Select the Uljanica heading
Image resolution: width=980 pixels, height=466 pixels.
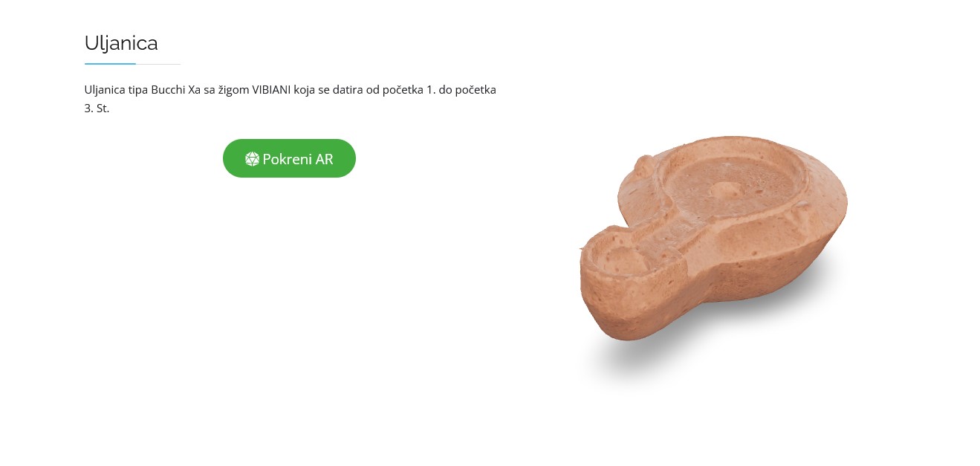pos(121,43)
